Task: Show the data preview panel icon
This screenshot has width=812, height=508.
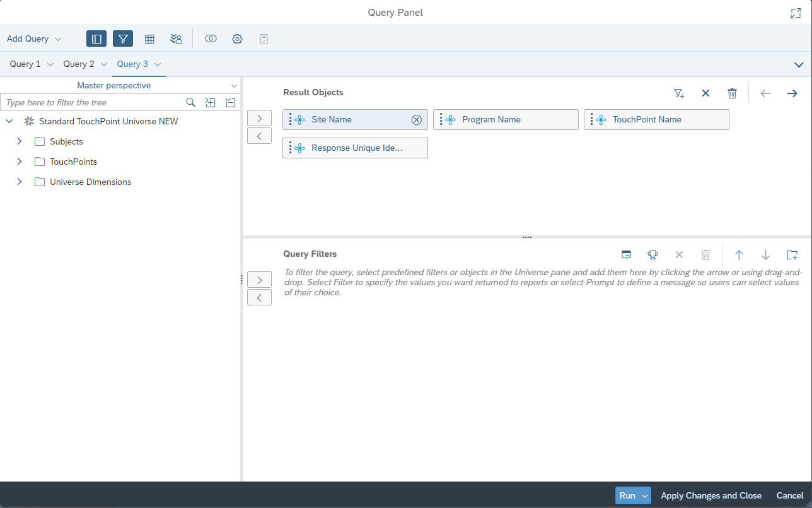Action: pos(149,38)
